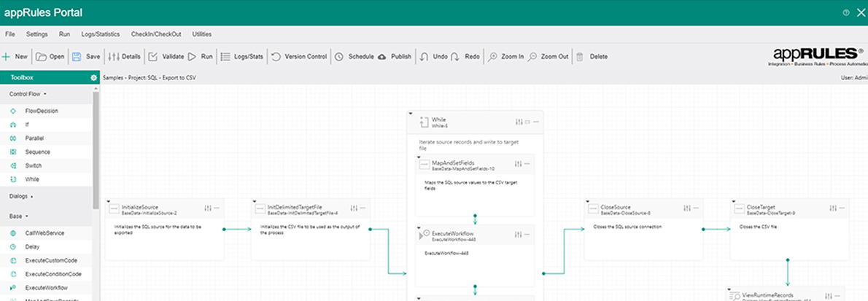Click the Redo arrow icon

click(454, 56)
